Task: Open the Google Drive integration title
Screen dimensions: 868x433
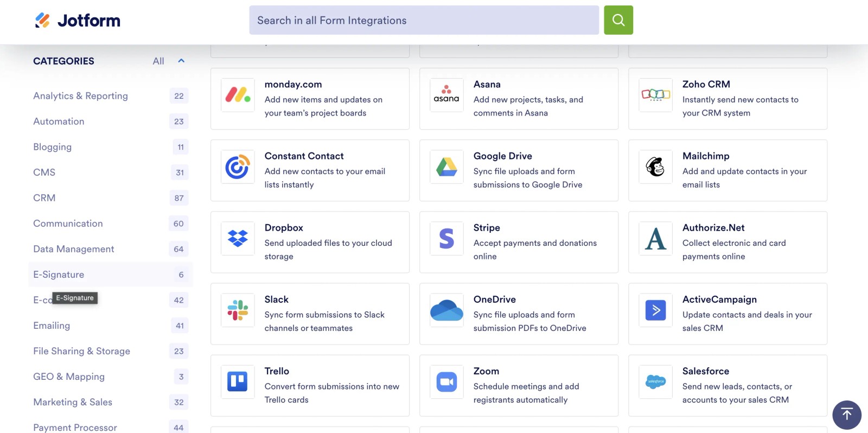Action: 502,156
